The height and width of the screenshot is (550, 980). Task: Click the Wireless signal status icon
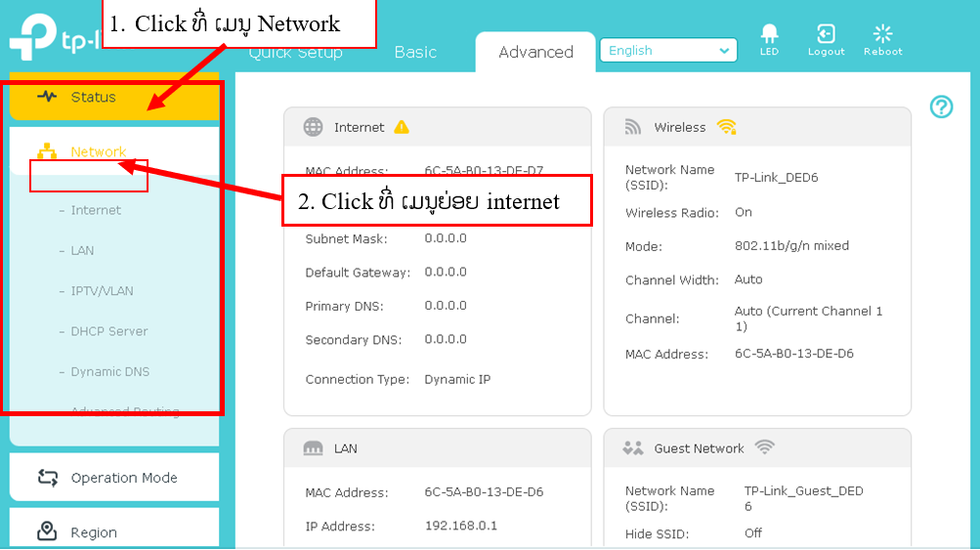pos(726,127)
